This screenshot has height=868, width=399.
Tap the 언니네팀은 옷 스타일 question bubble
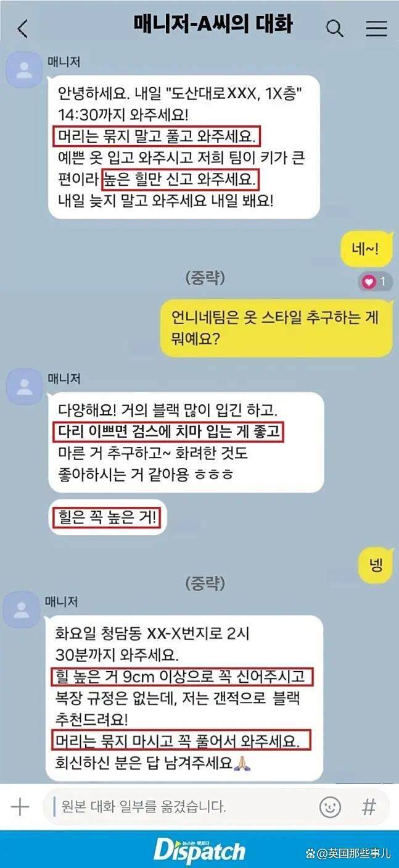[x=276, y=327]
